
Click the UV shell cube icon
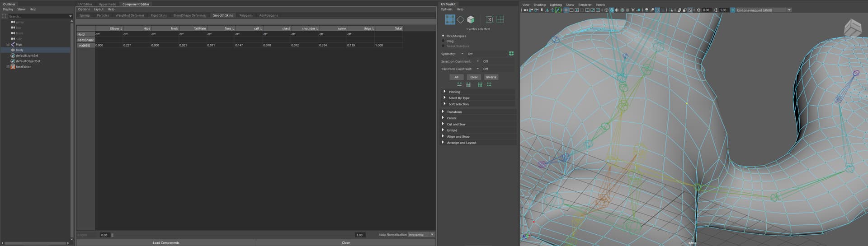pos(471,19)
